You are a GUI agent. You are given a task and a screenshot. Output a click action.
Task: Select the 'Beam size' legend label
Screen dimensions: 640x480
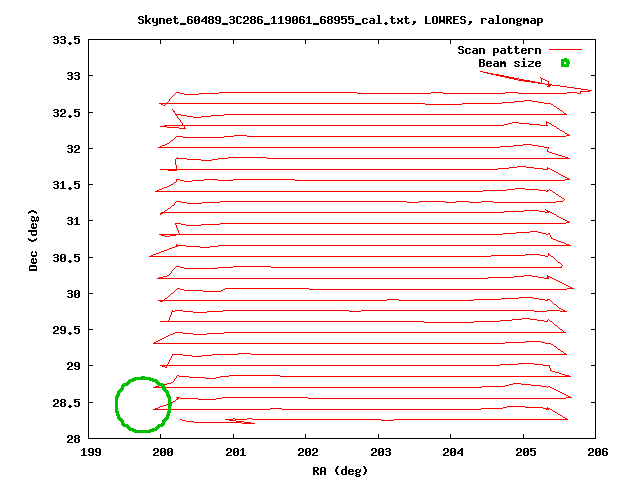(x=510, y=63)
